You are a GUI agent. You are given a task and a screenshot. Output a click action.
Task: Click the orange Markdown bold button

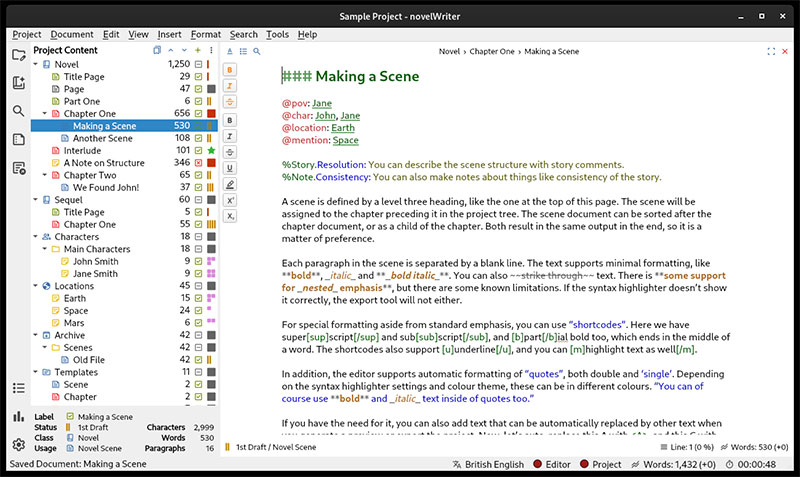click(230, 70)
